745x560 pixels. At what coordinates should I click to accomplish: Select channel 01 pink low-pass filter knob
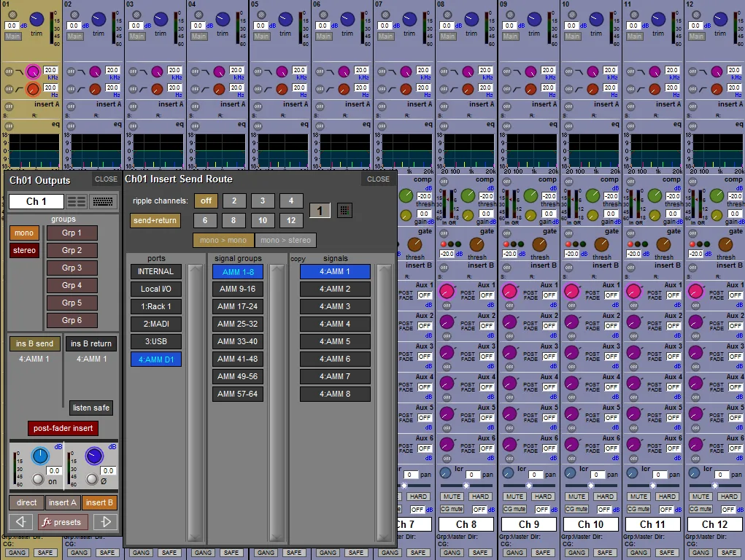(33, 71)
